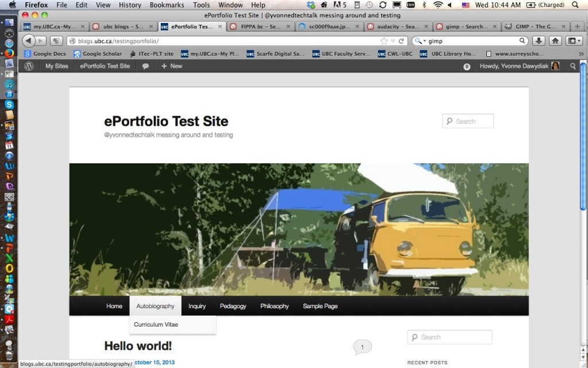The image size is (588, 368).
Task: Open the Bookmarks star menu button
Action: [574, 41]
